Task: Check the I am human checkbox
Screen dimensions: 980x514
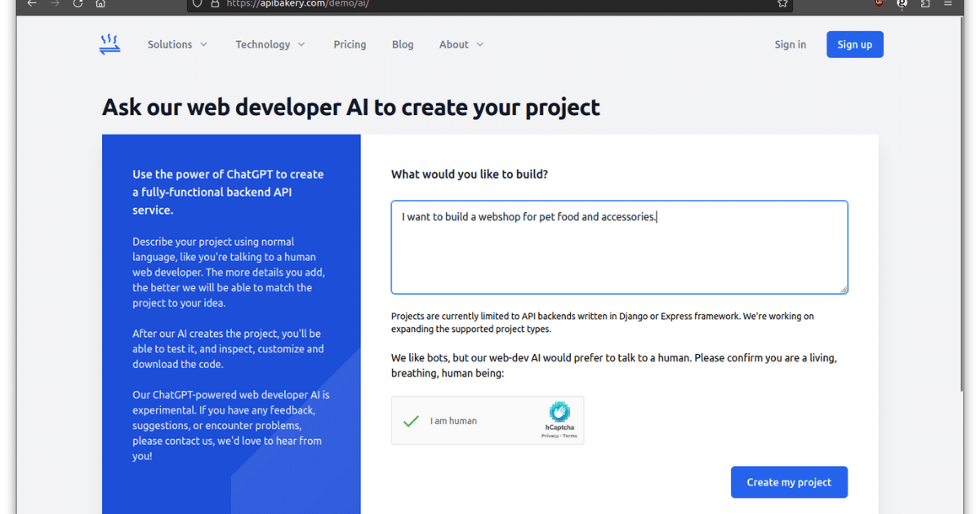Action: [x=412, y=420]
